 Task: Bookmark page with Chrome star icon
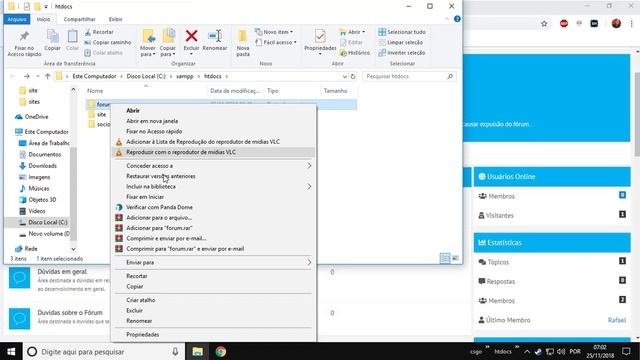pos(544,24)
